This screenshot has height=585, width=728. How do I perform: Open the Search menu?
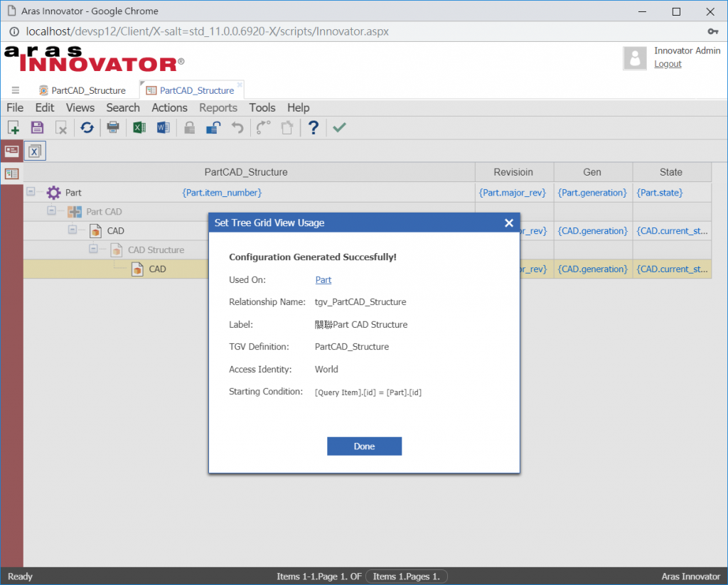click(123, 108)
